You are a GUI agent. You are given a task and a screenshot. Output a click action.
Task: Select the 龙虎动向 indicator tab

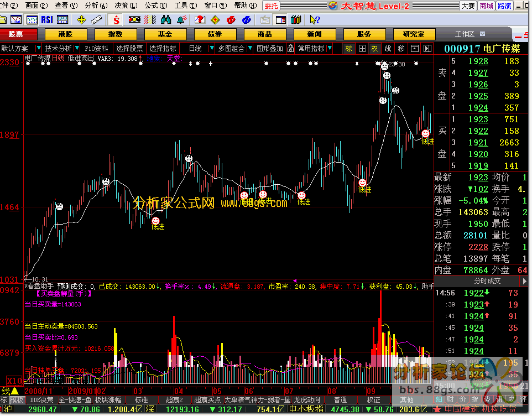[307, 400]
